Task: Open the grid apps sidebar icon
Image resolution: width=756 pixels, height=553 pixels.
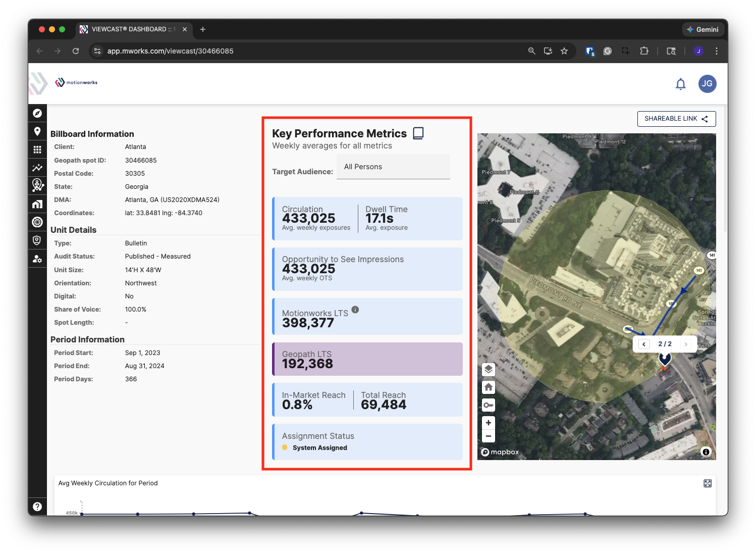Action: pyautogui.click(x=37, y=149)
